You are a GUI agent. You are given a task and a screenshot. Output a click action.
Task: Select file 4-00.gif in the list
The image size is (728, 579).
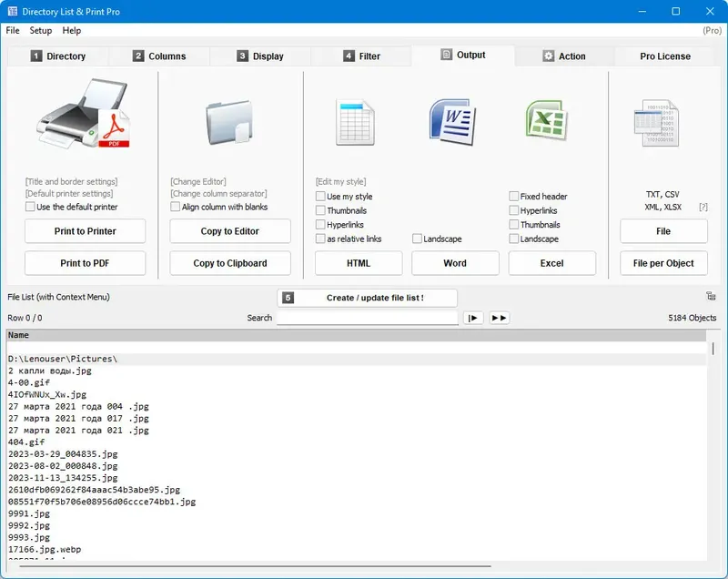pos(29,382)
